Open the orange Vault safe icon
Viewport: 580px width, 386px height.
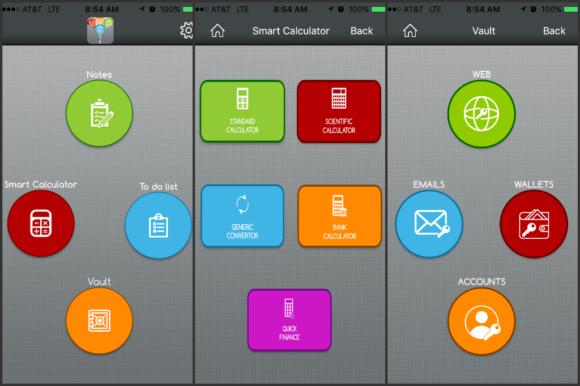[99, 321]
